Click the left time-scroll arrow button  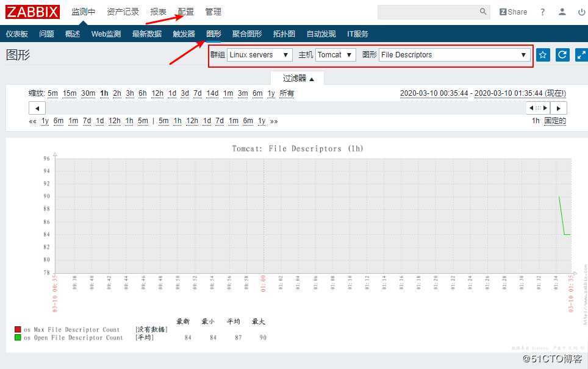(x=37, y=107)
